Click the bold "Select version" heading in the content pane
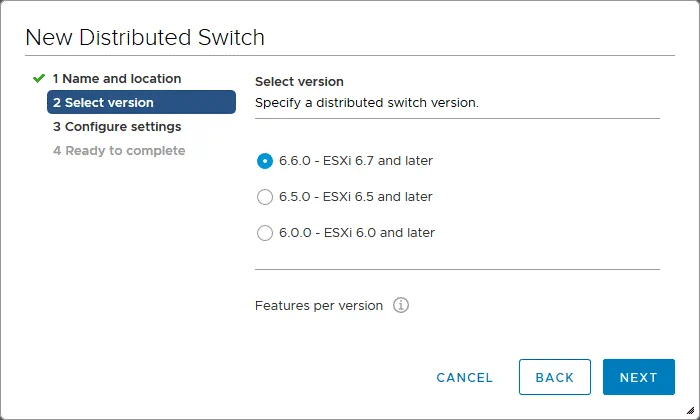Image resolution: width=700 pixels, height=420 pixels. coord(299,81)
